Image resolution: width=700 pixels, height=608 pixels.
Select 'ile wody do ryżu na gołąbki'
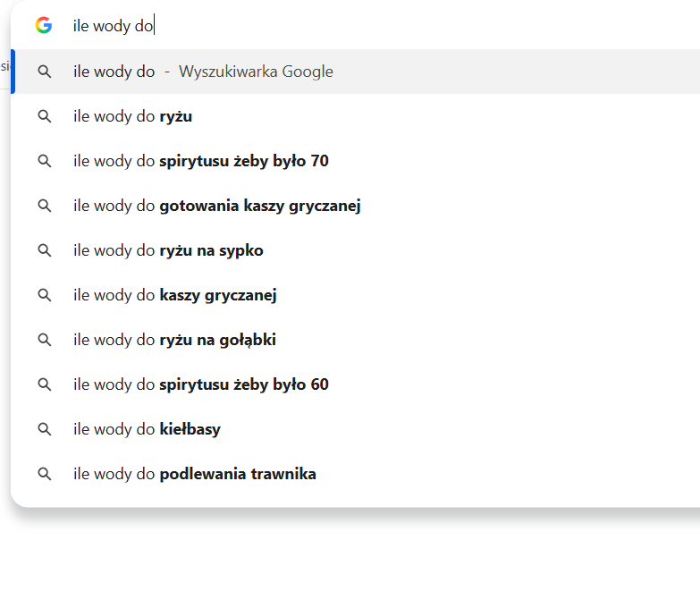click(355, 339)
